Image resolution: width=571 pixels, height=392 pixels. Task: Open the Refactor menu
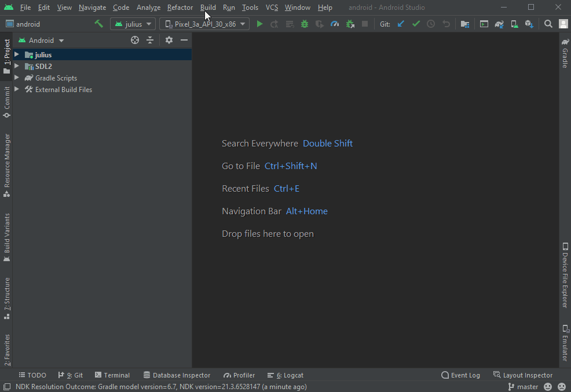[180, 8]
